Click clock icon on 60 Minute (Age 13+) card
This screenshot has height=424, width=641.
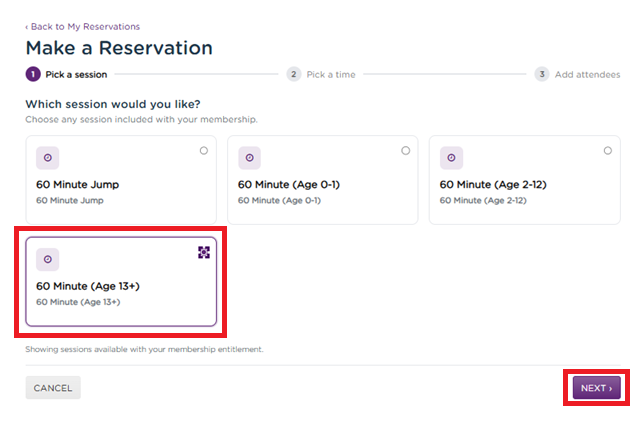[47, 259]
